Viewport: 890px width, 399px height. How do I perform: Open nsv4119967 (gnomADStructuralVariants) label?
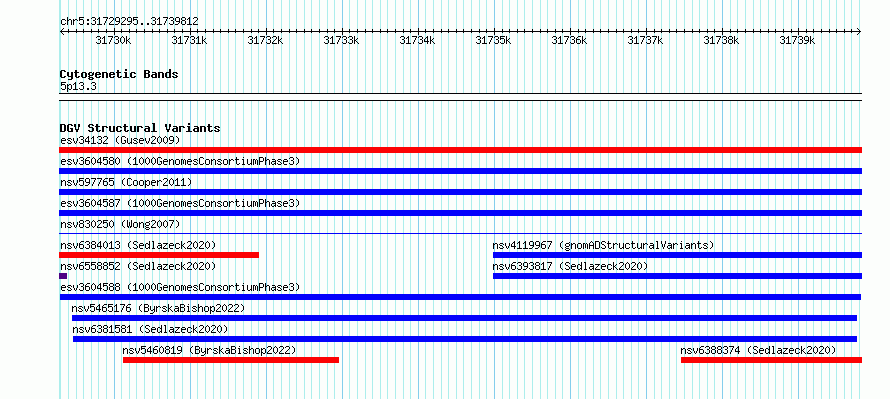coord(603,245)
